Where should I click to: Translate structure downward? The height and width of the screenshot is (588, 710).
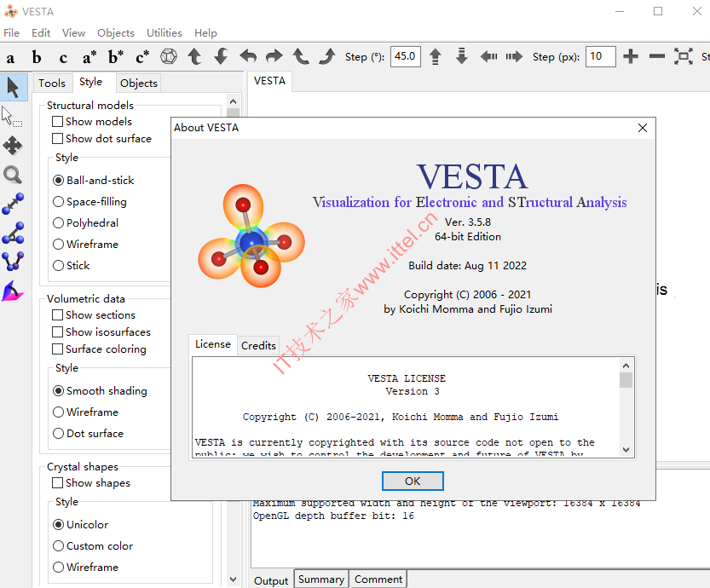(461, 57)
